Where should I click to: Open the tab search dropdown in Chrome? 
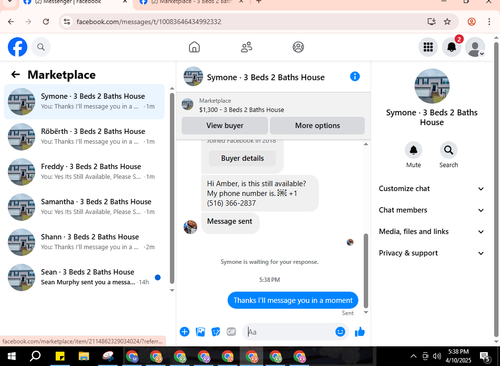[10, 2]
